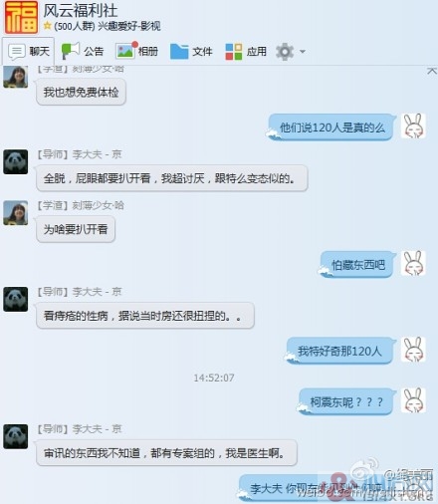Screen dimensions: 438x504
Task: Click the star icon beside 500人群
Action: tap(48, 25)
